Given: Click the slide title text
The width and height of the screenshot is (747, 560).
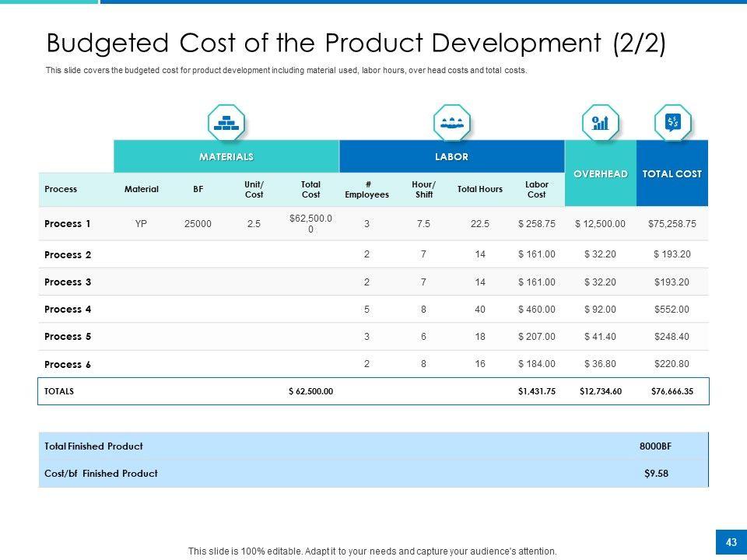Looking at the screenshot, I should coord(356,42).
